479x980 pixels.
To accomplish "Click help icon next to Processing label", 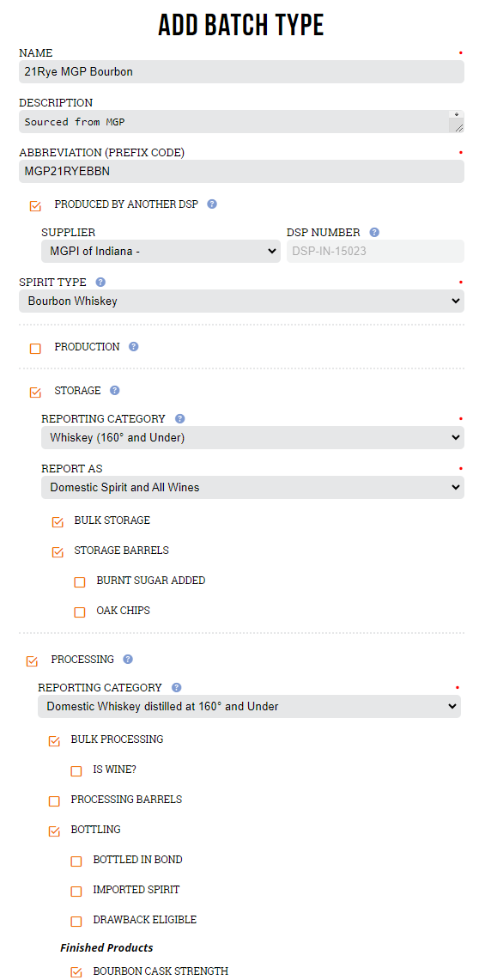I will [128, 659].
